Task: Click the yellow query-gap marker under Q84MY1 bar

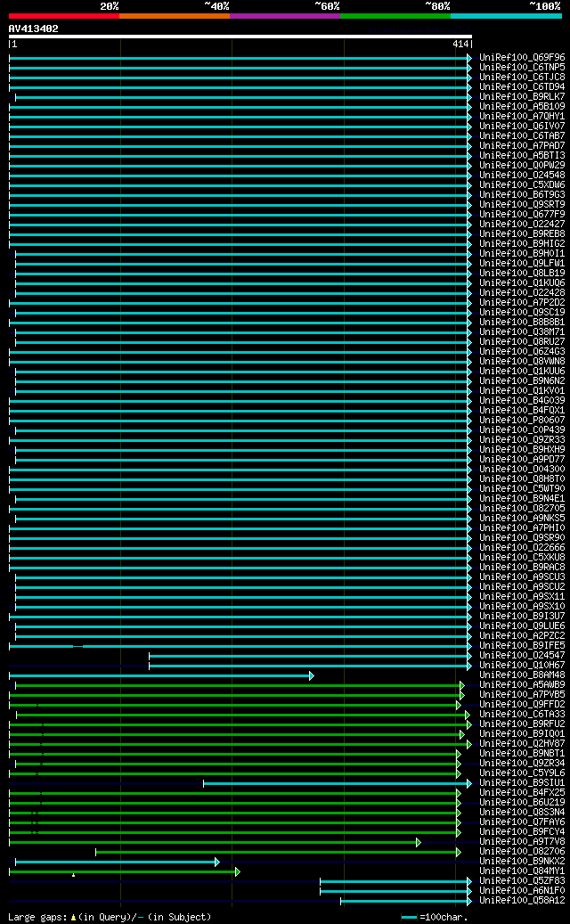Action: coord(73,875)
